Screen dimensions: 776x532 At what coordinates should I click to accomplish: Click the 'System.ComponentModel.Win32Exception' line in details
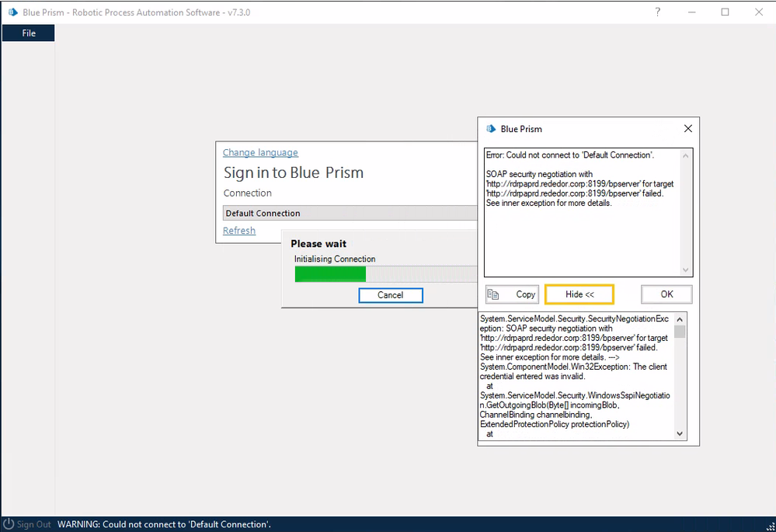point(573,367)
